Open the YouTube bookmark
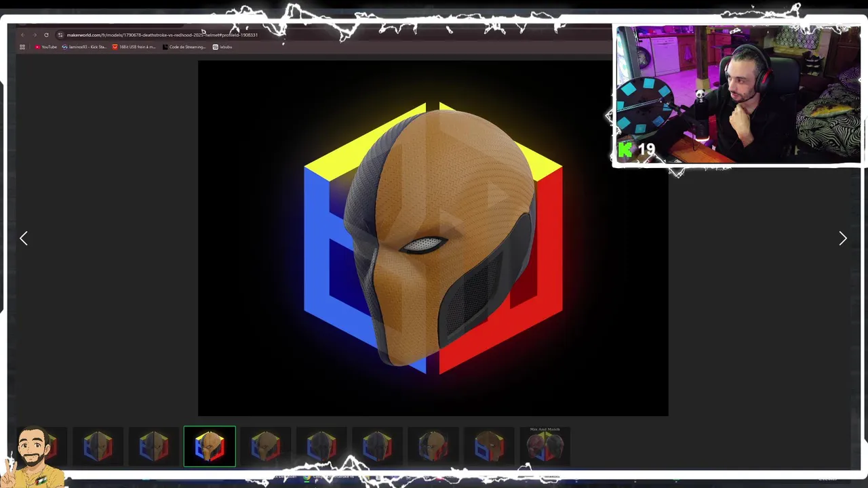868x488 pixels. (x=46, y=47)
